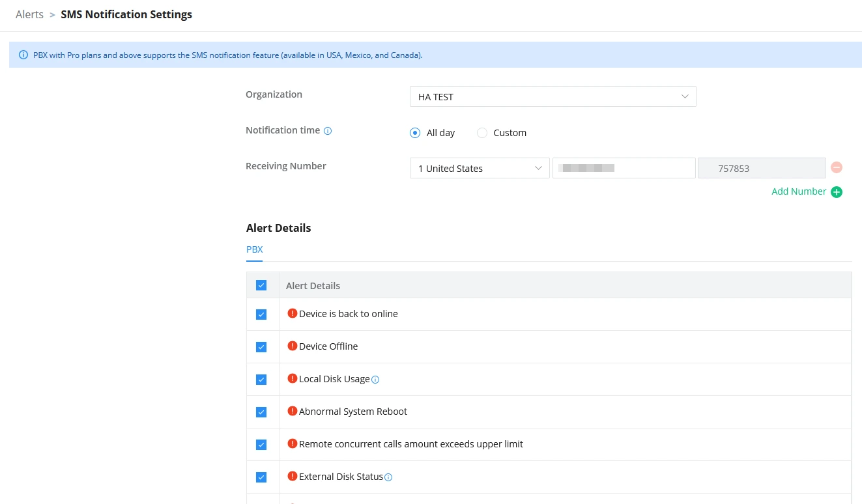Click the Notification time info icon

coord(328,131)
